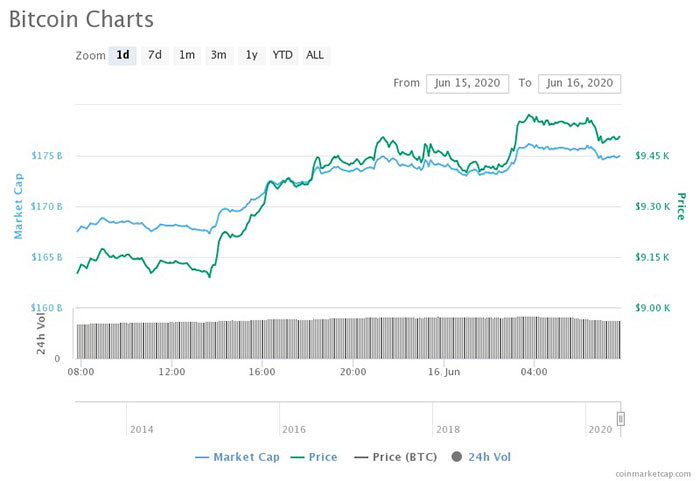Toggle Market Cap series in legend

point(238,457)
